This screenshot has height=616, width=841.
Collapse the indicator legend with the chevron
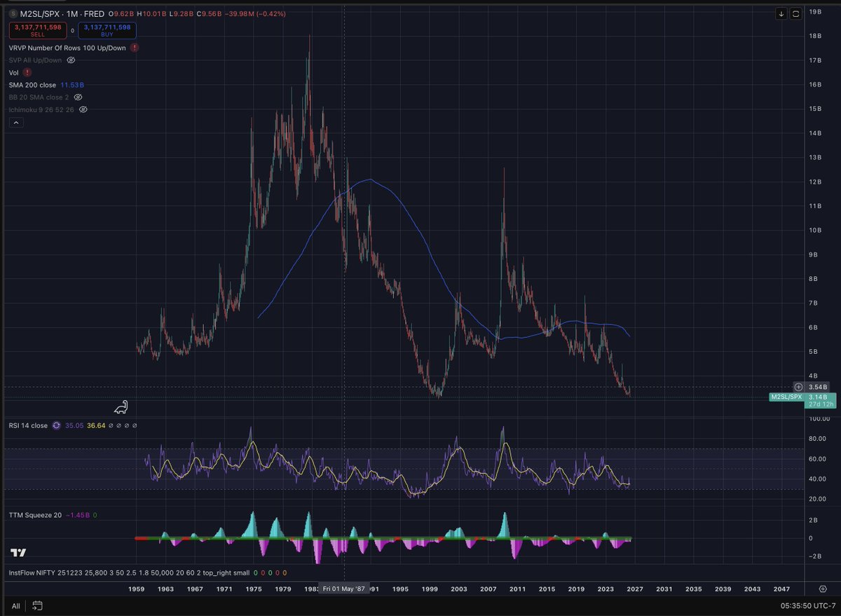point(16,122)
